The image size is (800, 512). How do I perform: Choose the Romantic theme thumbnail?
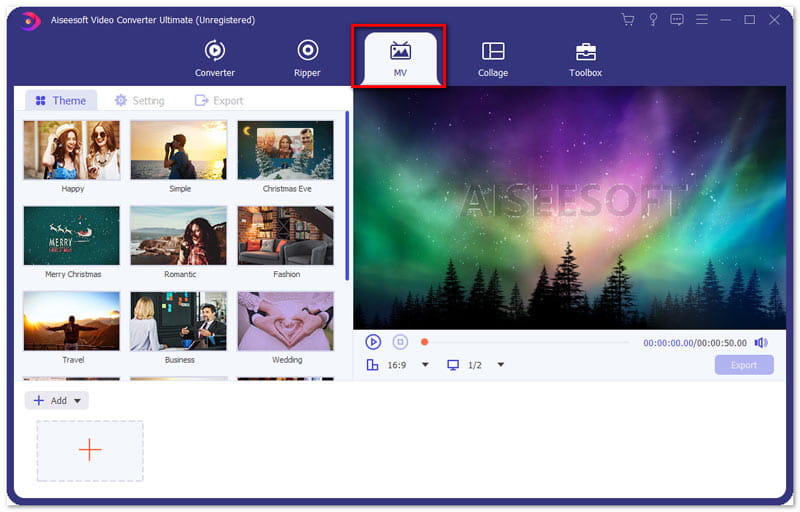click(x=179, y=236)
